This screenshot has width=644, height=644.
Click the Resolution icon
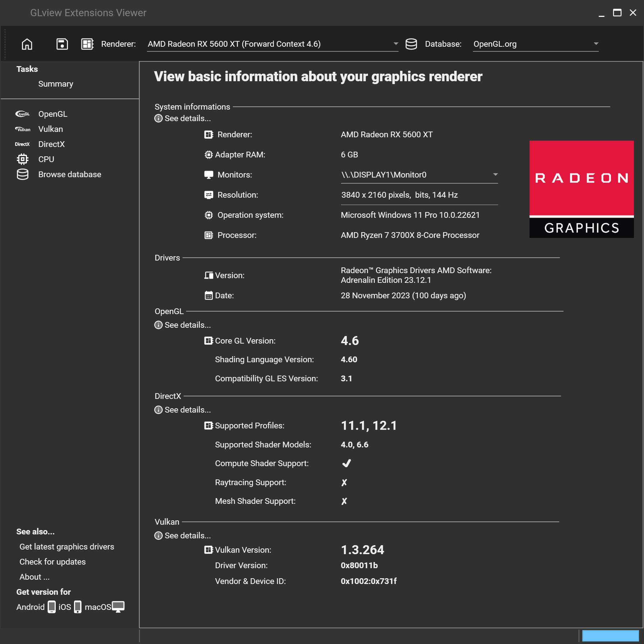(x=208, y=195)
